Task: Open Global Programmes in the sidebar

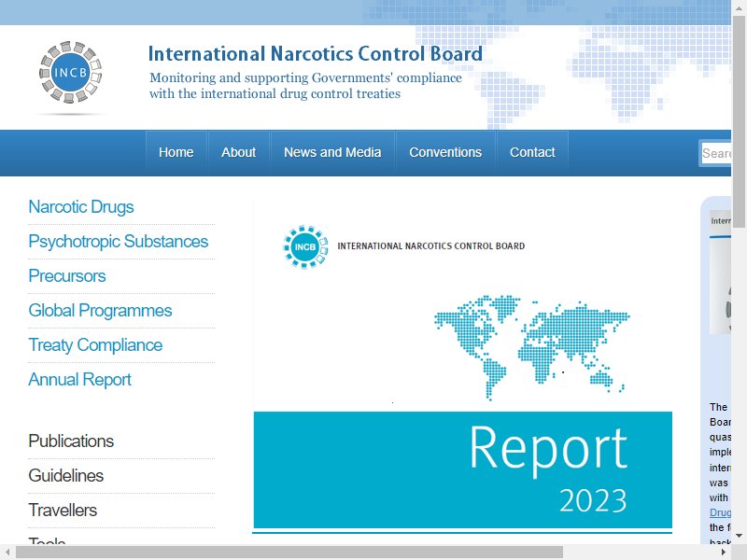Action: (100, 311)
